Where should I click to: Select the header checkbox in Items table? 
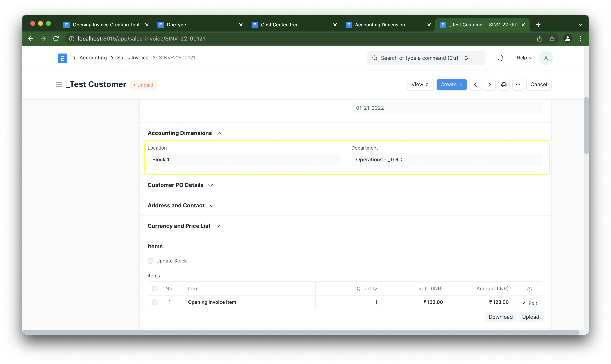click(x=155, y=289)
